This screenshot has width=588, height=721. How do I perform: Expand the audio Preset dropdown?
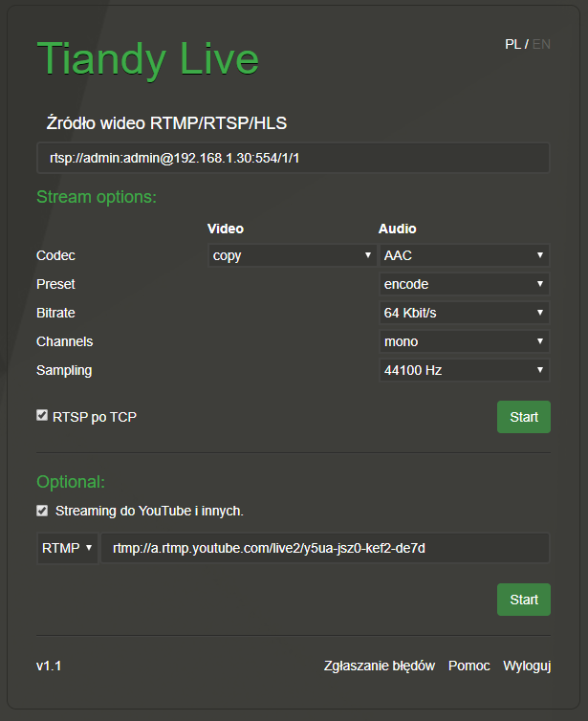pyautogui.click(x=465, y=284)
